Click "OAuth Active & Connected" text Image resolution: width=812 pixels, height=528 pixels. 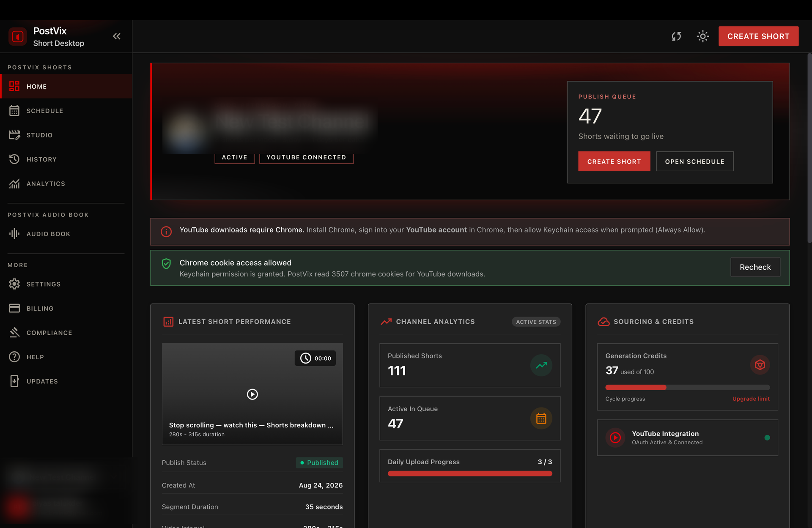tap(667, 443)
